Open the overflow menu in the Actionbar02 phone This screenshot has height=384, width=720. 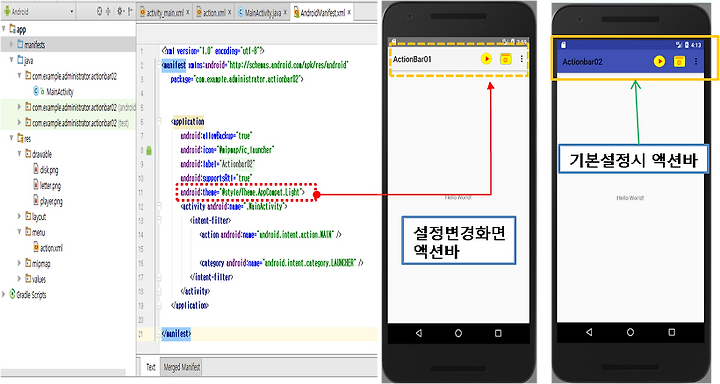coord(696,62)
